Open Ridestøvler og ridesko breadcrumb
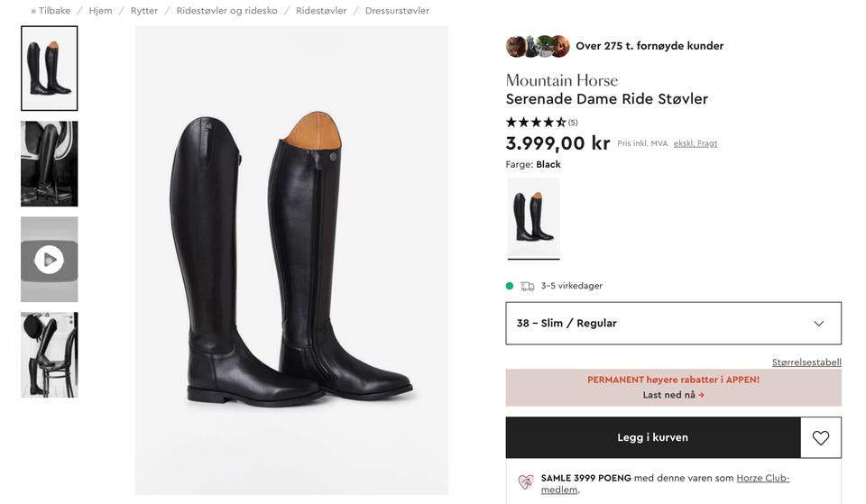Screen dimensions: 866x504 tap(226, 11)
